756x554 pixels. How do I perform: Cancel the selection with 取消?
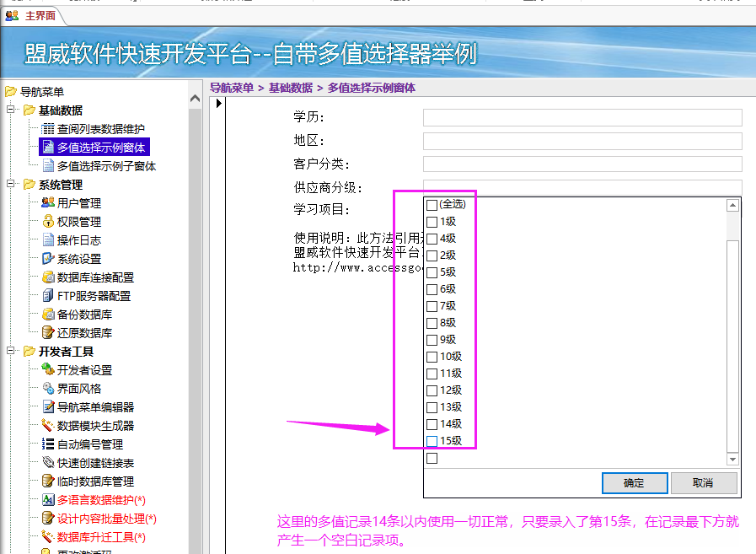pos(704,483)
